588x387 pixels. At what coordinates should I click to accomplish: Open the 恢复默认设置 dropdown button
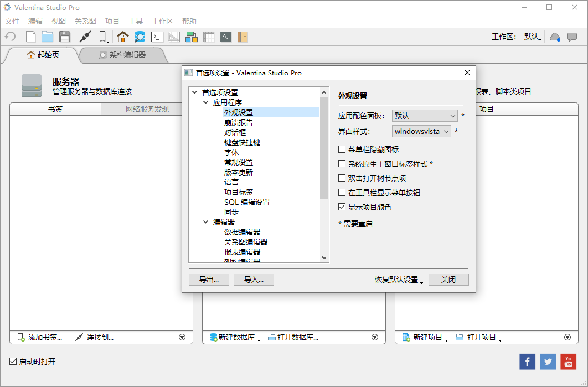pos(399,280)
